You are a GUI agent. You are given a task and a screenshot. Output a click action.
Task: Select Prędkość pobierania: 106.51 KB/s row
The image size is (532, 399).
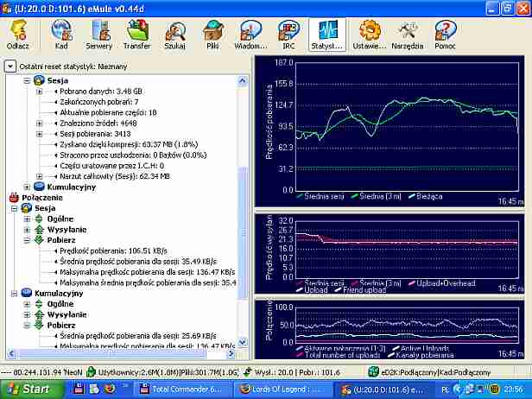click(x=114, y=250)
